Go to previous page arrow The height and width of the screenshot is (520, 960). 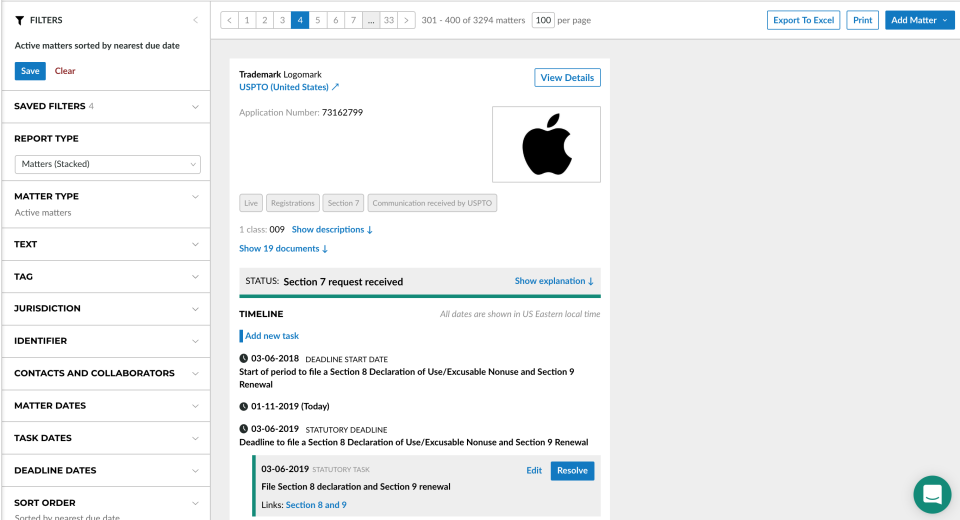(x=230, y=20)
